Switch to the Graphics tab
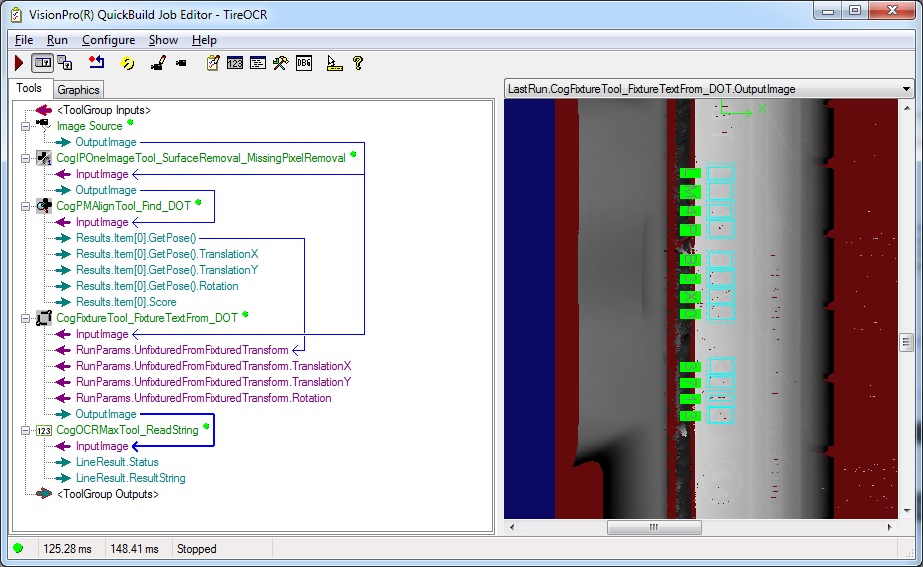This screenshot has width=923, height=567. click(x=78, y=89)
